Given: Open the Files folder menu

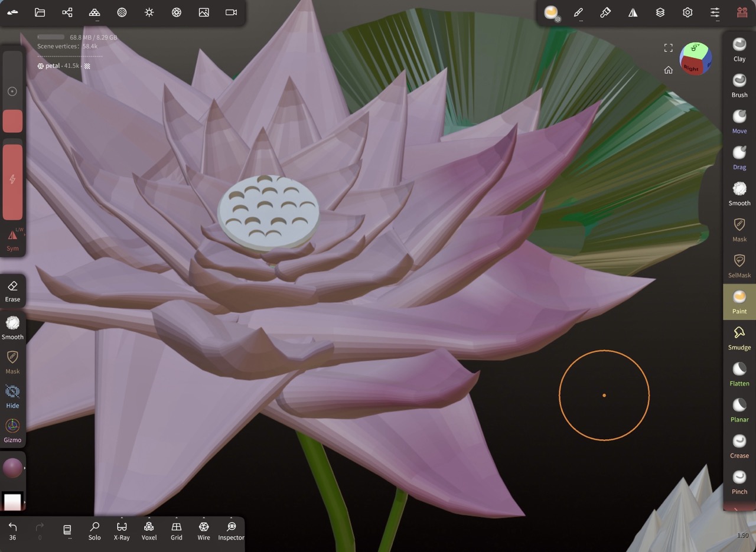Looking at the screenshot, I should (x=40, y=12).
